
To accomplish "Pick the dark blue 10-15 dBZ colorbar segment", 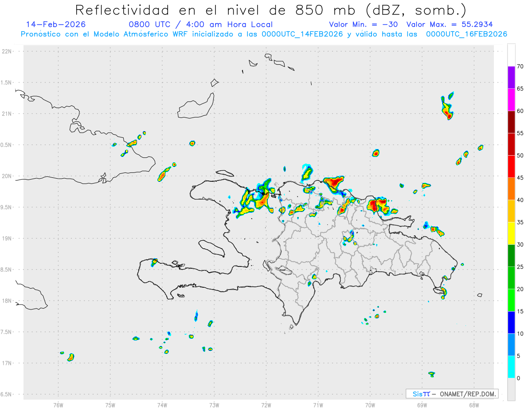I will [x=511, y=322].
